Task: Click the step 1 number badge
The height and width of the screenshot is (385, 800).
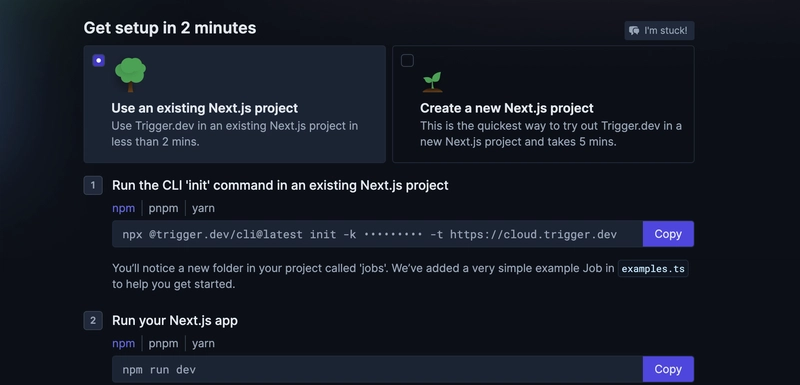Action: 93,186
